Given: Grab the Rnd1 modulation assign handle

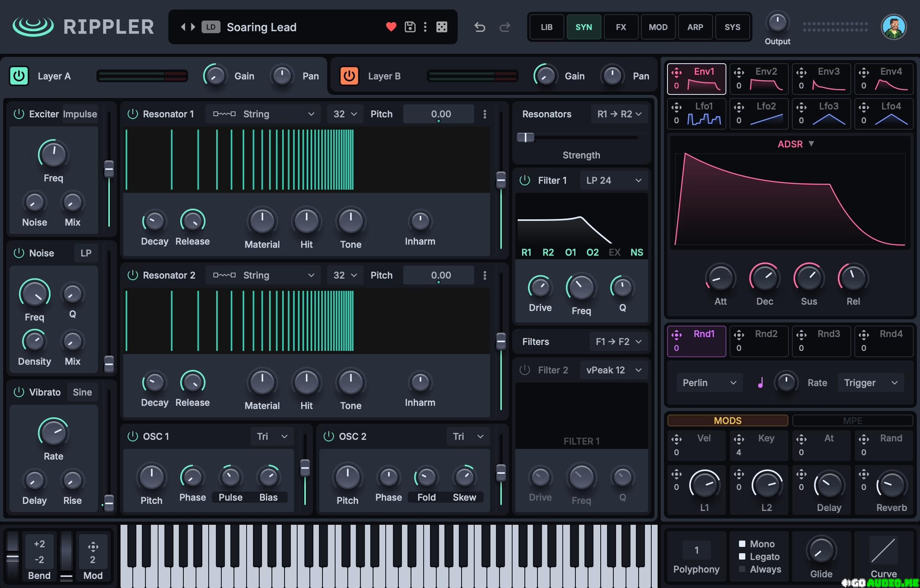Looking at the screenshot, I should 677,335.
